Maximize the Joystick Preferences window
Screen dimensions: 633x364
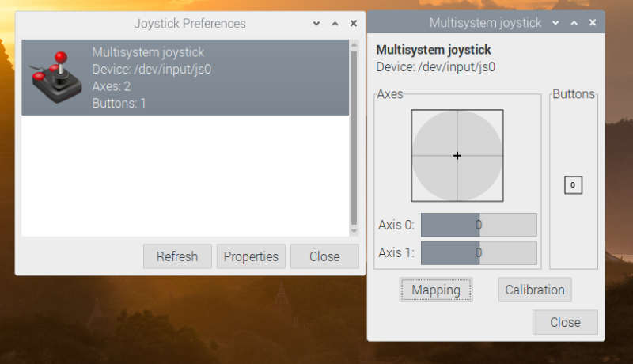(335, 24)
